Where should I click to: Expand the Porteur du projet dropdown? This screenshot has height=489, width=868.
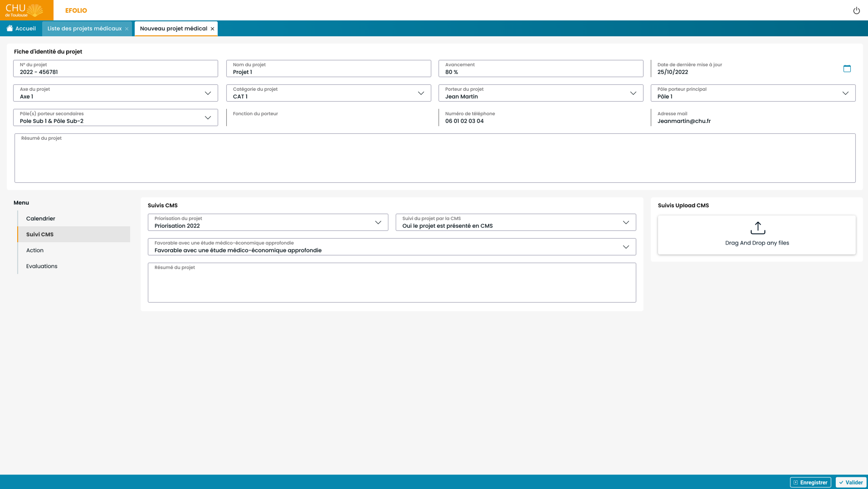(633, 93)
